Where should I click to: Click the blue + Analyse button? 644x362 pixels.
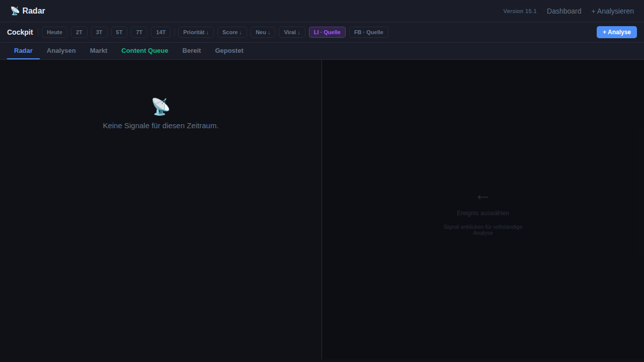[x=617, y=32]
